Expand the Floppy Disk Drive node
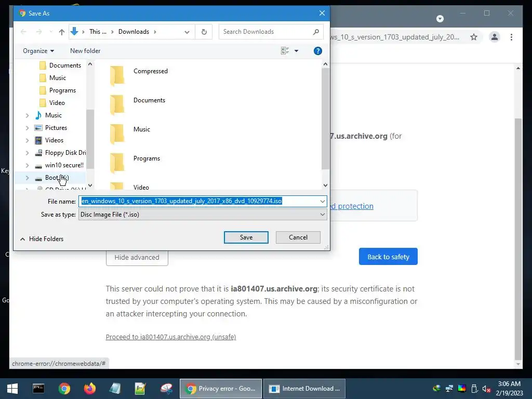532x399 pixels. coord(27,153)
